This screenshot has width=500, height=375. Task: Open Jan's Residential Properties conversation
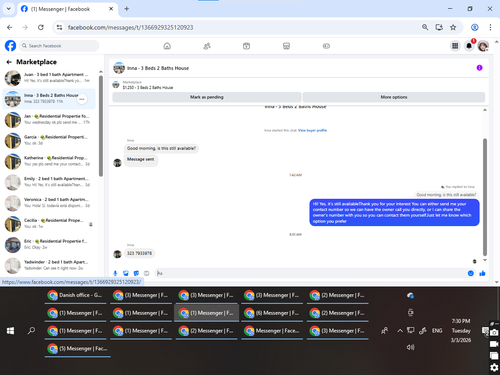(49, 119)
